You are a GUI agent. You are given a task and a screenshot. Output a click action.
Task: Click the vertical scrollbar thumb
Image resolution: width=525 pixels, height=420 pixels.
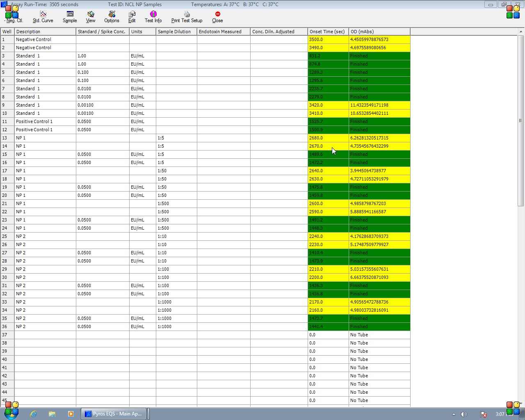(x=521, y=120)
